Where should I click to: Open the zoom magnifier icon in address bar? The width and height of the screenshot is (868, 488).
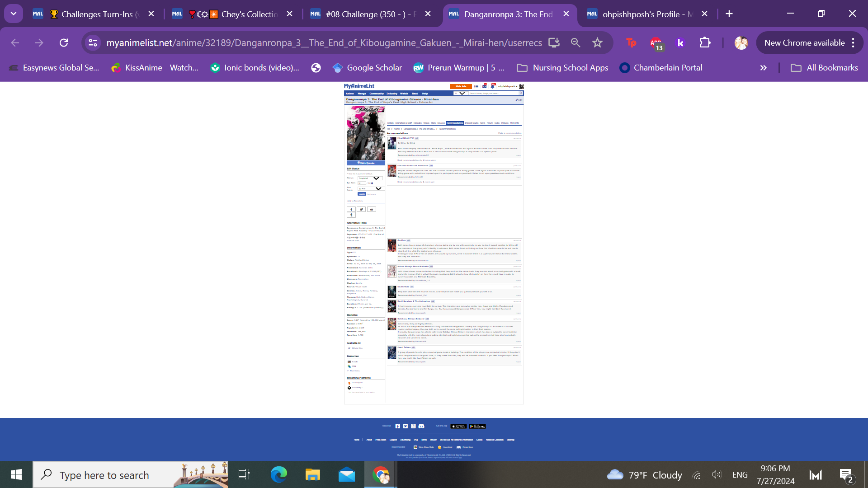click(576, 42)
